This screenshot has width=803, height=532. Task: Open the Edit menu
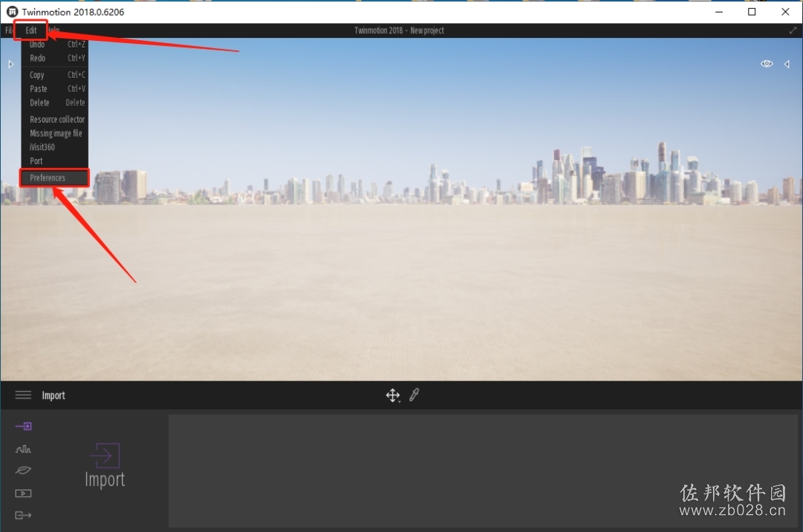pos(31,30)
